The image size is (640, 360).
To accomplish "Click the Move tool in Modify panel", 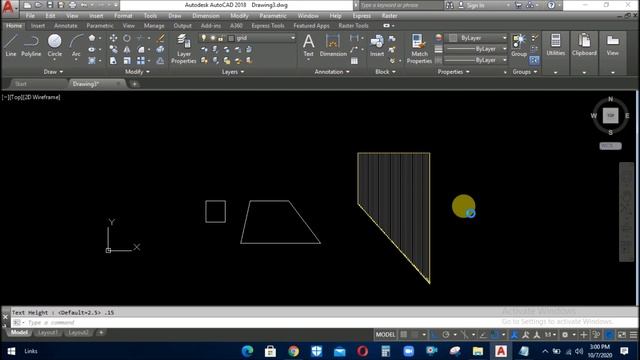I will tap(113, 38).
